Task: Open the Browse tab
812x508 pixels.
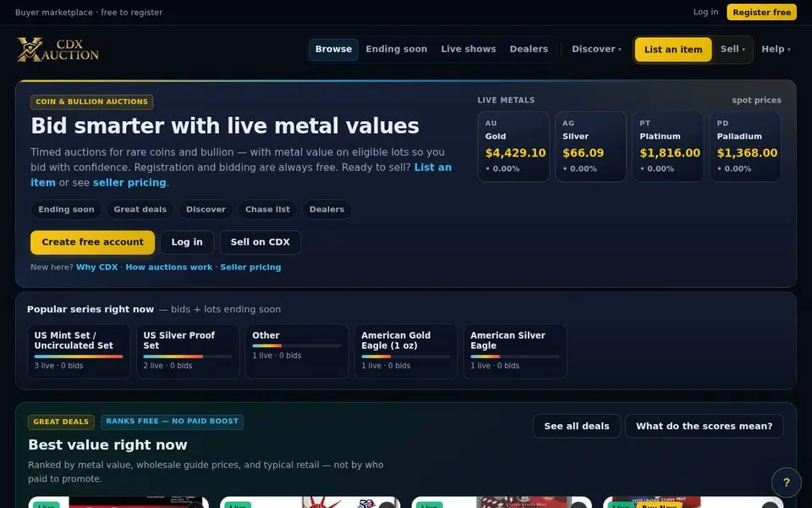Action: [333, 49]
